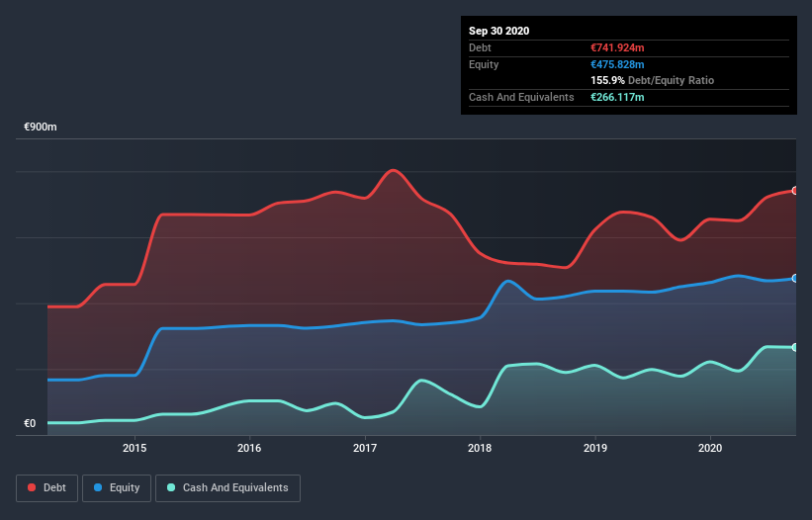Image resolution: width=812 pixels, height=520 pixels.
Task: Click Cash And Equivalents label in tooltip
Action: (521, 97)
